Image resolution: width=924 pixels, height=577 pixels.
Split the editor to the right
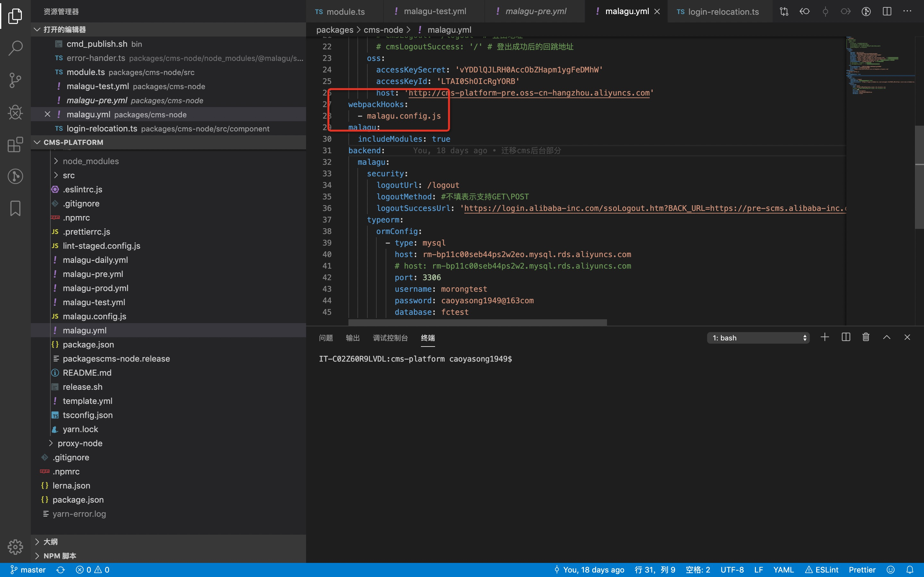(x=886, y=12)
